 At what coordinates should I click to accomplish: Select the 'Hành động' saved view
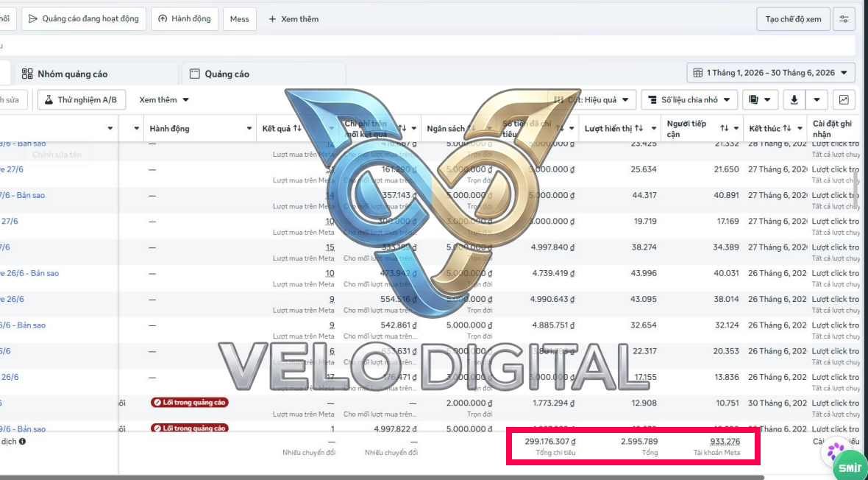pyautogui.click(x=185, y=19)
